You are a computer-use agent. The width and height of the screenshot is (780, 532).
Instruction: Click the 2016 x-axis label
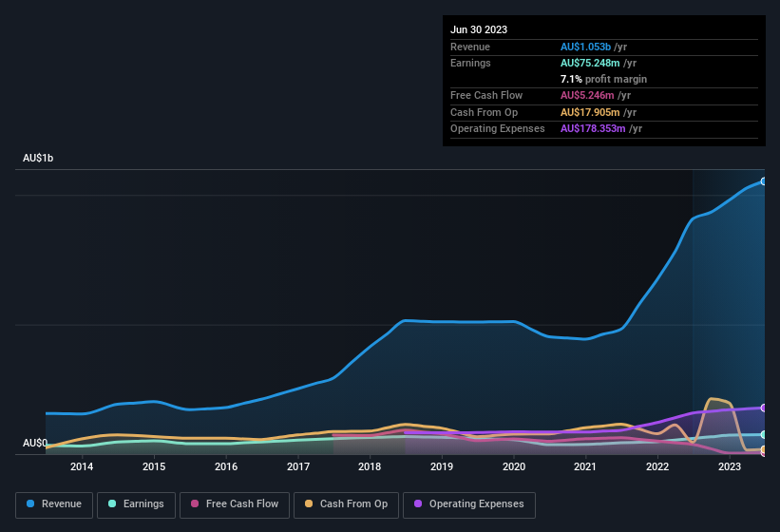click(x=226, y=466)
